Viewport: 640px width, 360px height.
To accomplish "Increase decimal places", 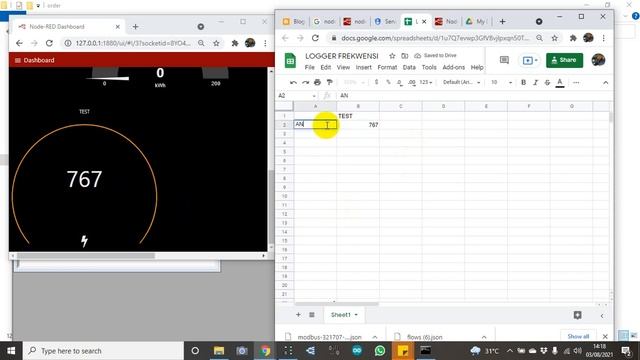I will coord(411,82).
